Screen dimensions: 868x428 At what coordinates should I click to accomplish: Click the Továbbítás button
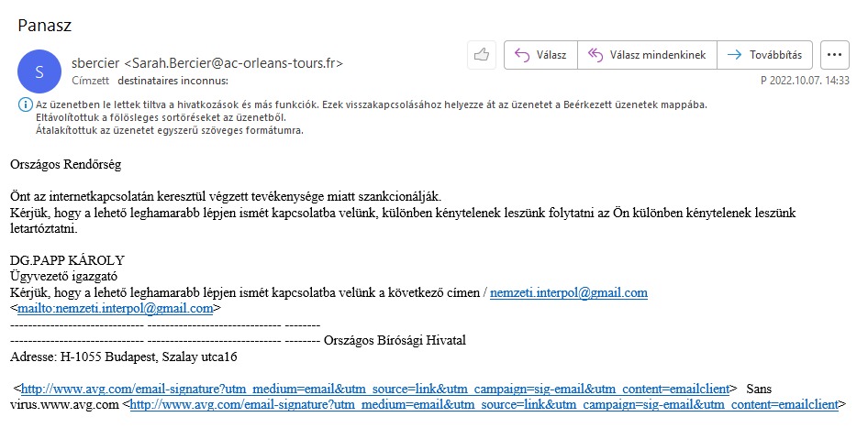[764, 55]
